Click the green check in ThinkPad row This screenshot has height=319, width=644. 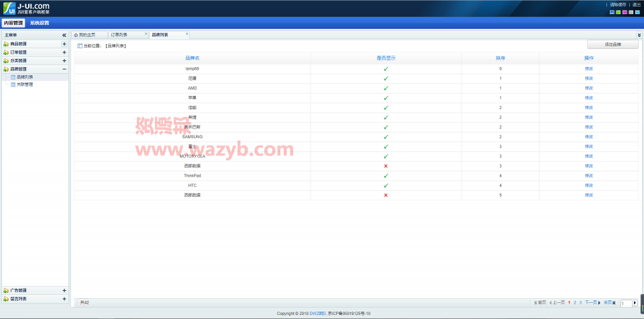coord(386,176)
